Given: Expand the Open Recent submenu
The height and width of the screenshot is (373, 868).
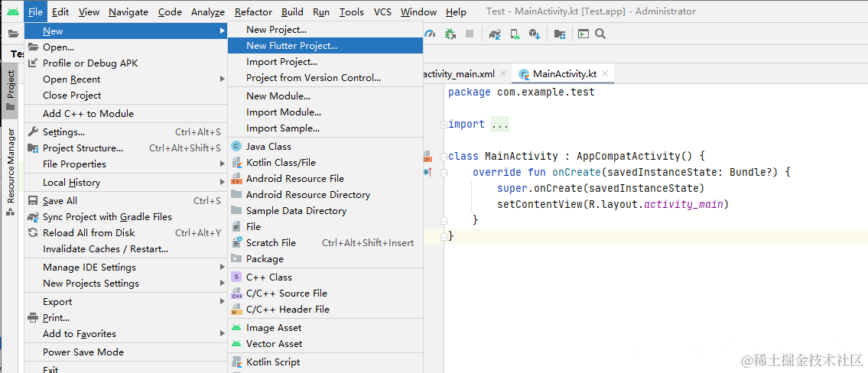Looking at the screenshot, I should [125, 79].
